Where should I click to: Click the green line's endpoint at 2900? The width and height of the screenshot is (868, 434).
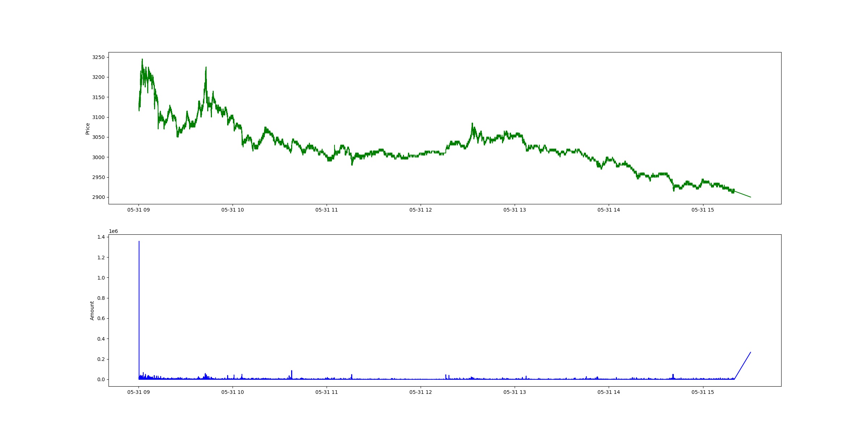(750, 197)
